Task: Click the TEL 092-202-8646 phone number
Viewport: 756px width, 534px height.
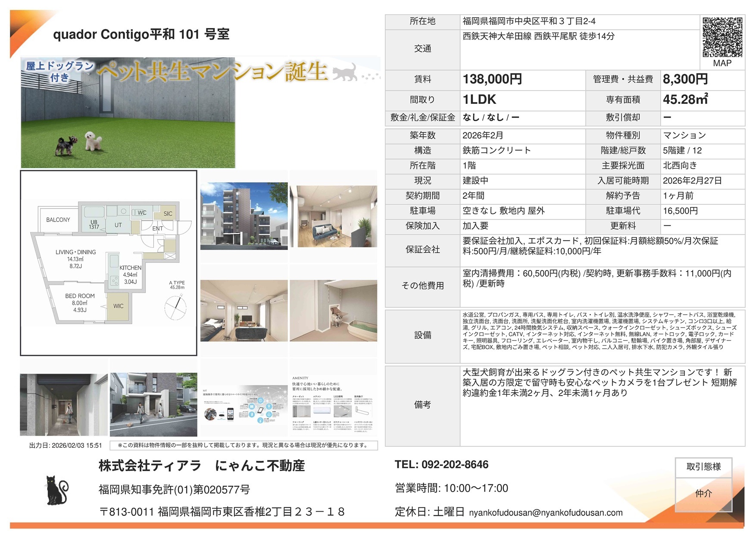Action: click(x=441, y=465)
